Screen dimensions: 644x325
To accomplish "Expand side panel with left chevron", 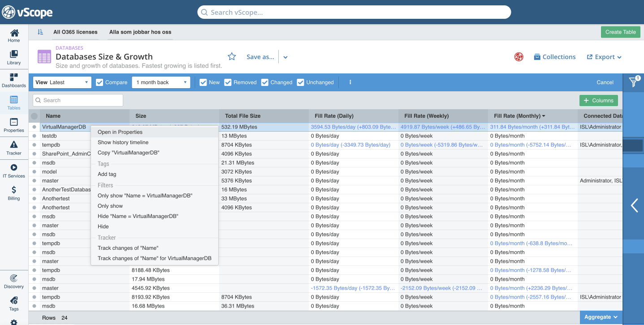I will [634, 205].
